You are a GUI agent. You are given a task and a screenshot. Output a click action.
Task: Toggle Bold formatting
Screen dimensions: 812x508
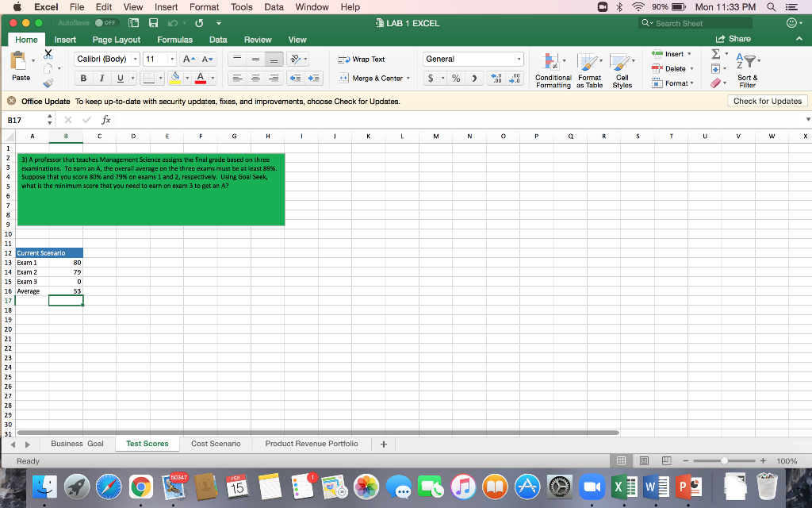pos(82,79)
